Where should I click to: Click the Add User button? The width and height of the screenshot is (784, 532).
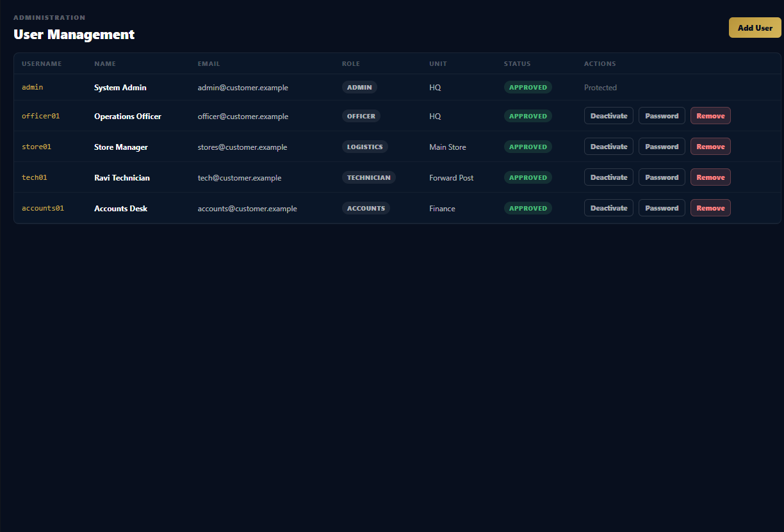pyautogui.click(x=755, y=28)
